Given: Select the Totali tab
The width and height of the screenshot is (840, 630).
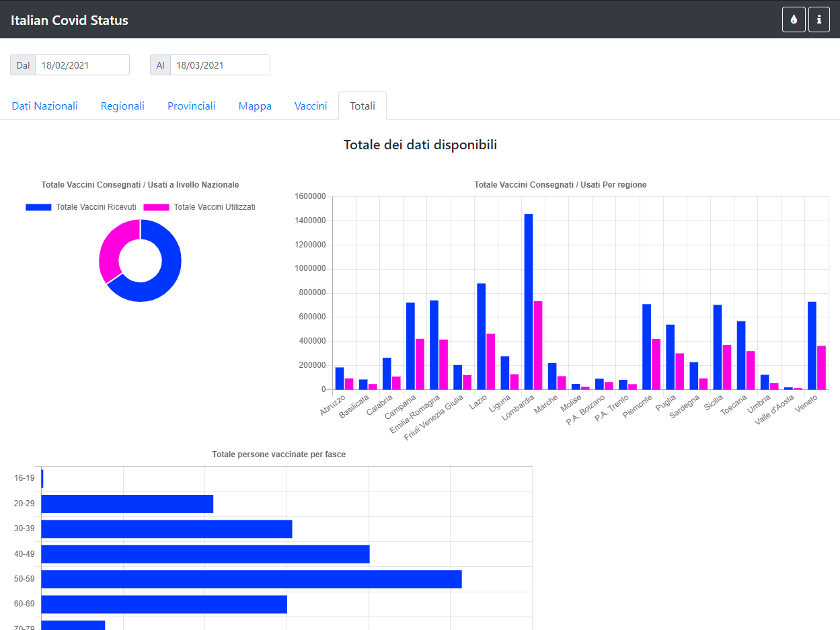Looking at the screenshot, I should click(362, 106).
